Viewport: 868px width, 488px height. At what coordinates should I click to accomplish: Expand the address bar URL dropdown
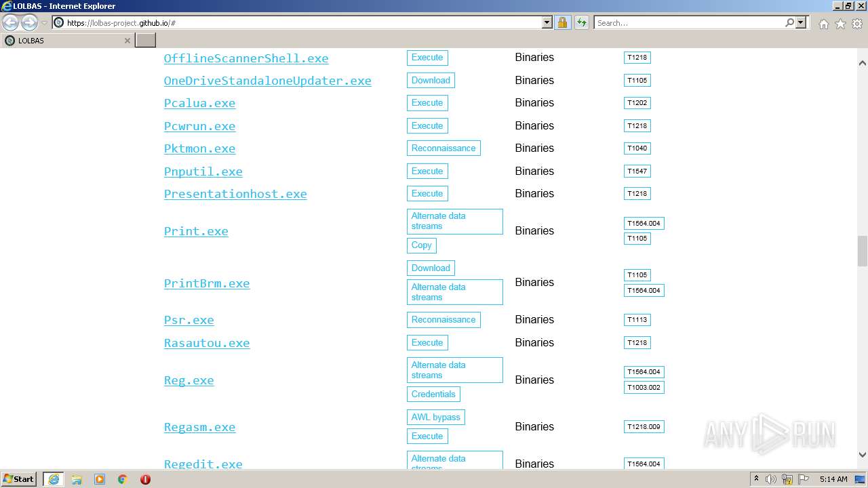coord(547,22)
